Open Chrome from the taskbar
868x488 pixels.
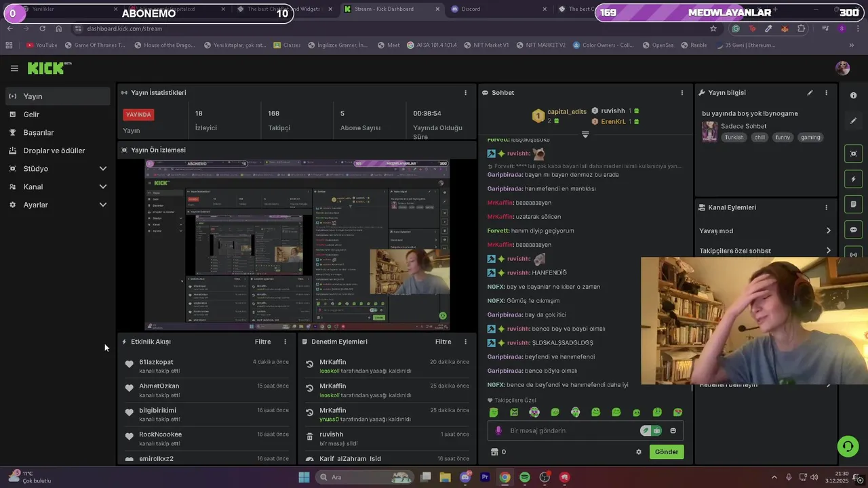(505, 477)
